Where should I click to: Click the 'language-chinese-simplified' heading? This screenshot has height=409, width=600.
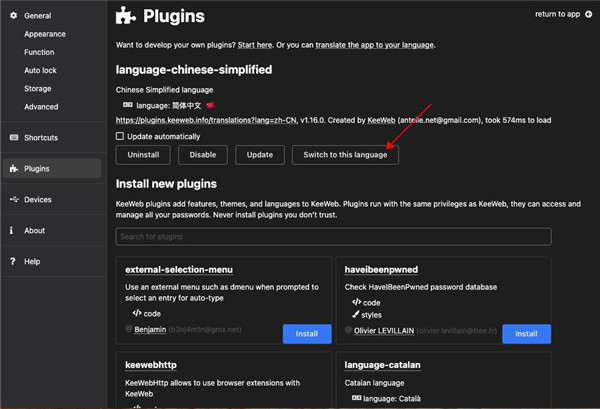[x=194, y=70]
